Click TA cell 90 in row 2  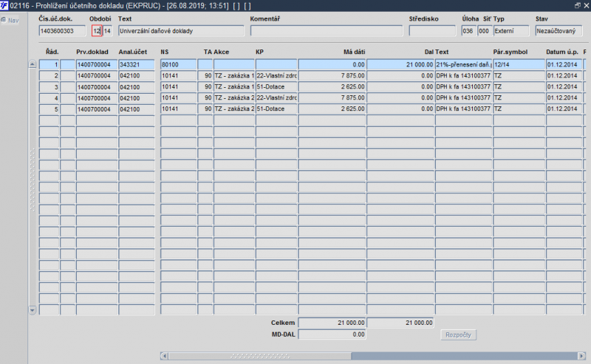pyautogui.click(x=205, y=76)
